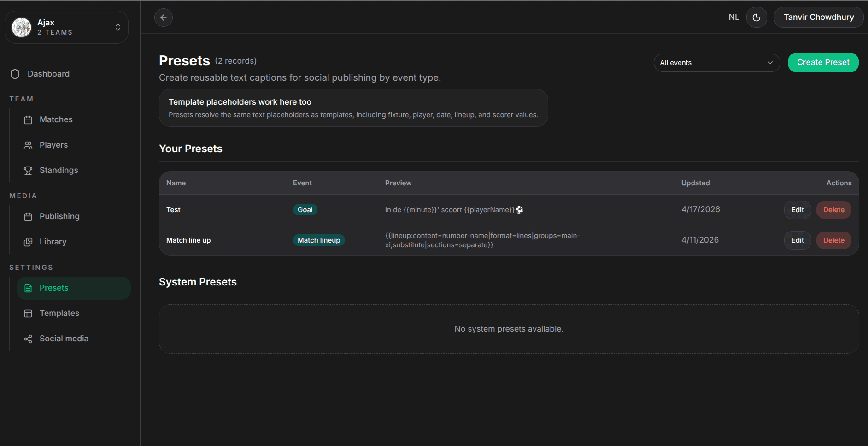Select Presets in sidebar
868x446 pixels.
[x=74, y=288]
